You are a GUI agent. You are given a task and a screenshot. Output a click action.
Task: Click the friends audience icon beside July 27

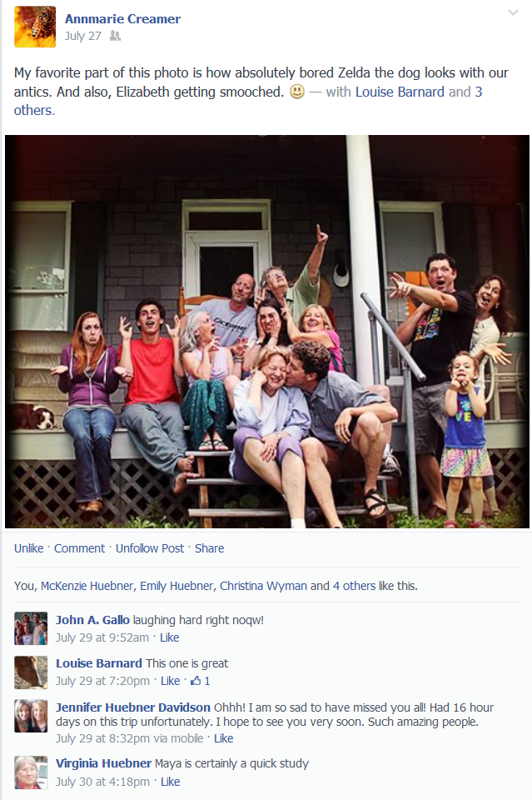115,36
